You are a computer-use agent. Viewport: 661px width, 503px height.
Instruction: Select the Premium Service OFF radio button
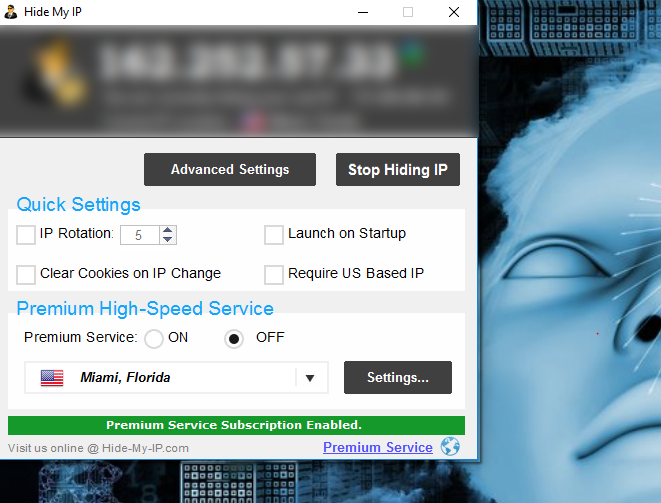(x=234, y=339)
